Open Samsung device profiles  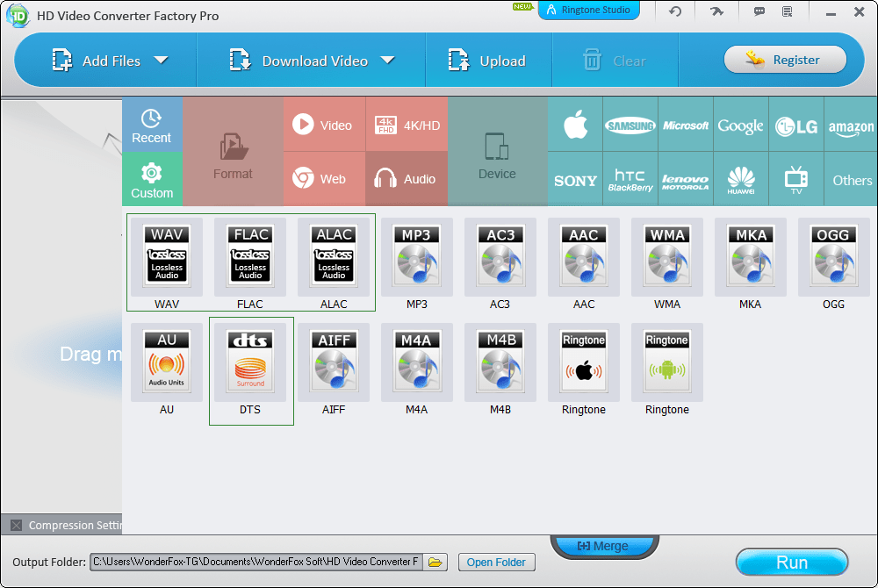630,125
